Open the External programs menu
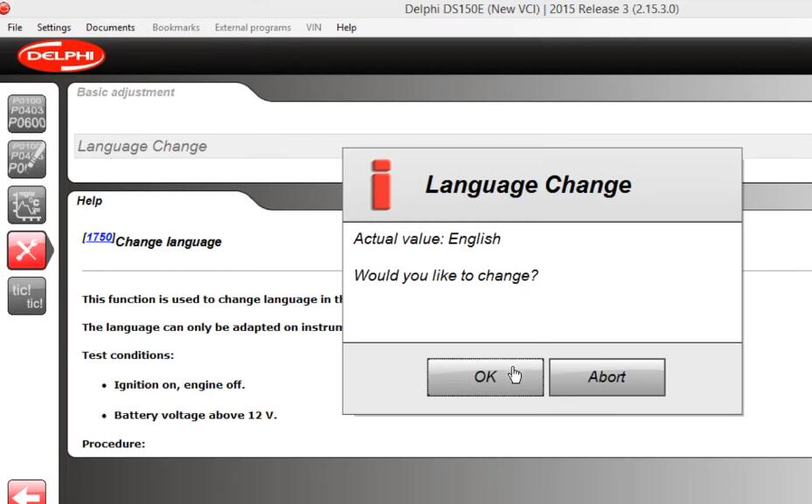 253,27
